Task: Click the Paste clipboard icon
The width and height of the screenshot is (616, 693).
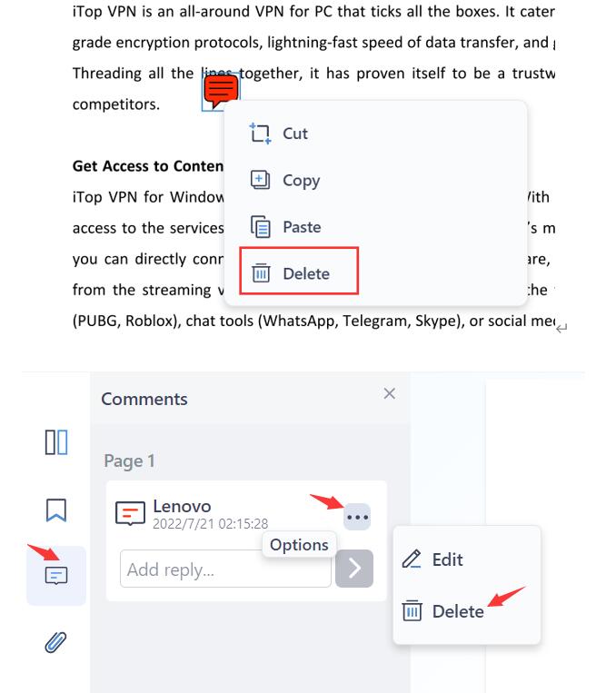Action: pyautogui.click(x=260, y=227)
